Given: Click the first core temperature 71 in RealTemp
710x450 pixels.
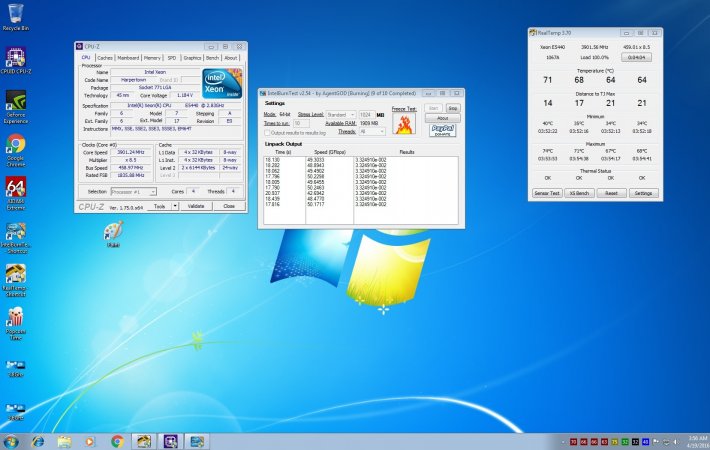Looking at the screenshot, I should tap(547, 80).
